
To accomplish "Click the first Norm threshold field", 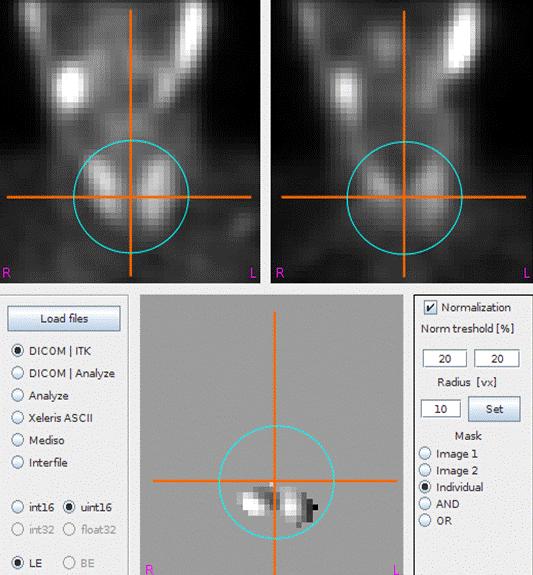I will pyautogui.click(x=445, y=358).
